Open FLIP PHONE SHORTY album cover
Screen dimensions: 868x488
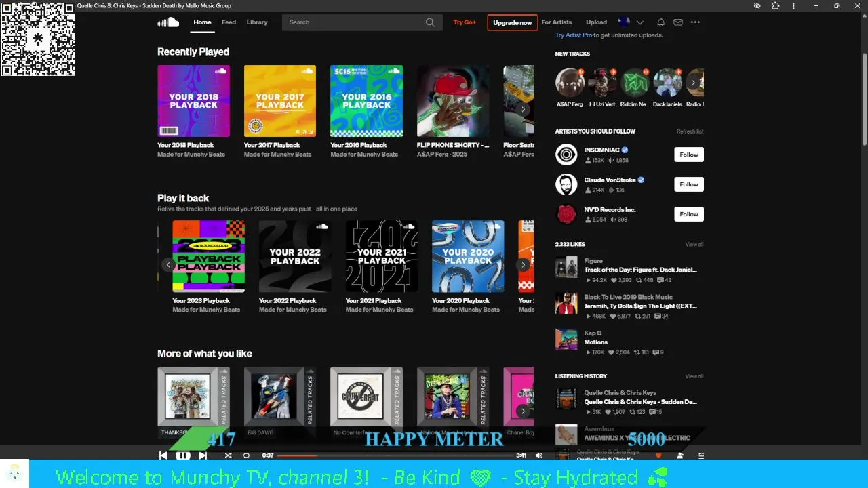(x=453, y=101)
